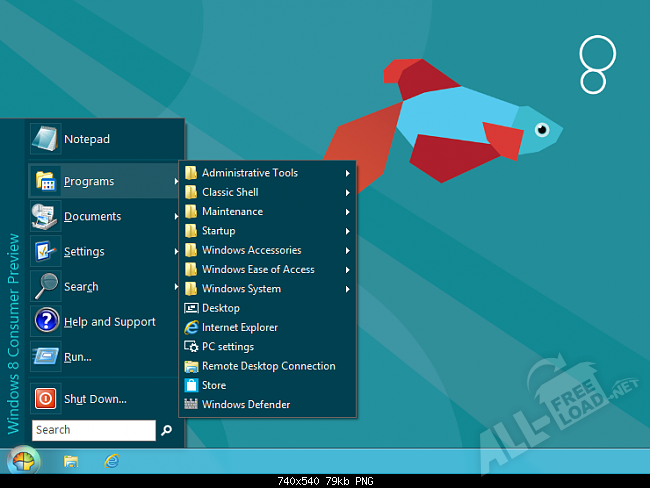
Task: Click the Shut Down button
Action: (x=94, y=399)
